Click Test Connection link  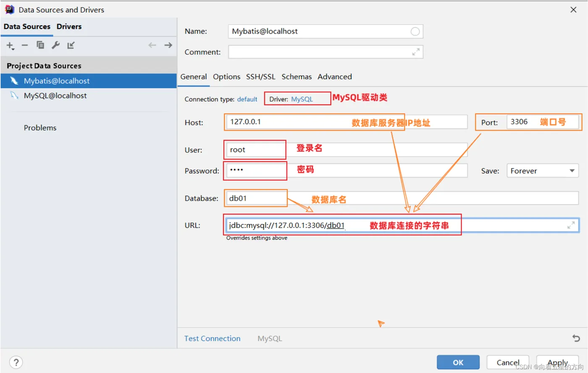pos(212,339)
